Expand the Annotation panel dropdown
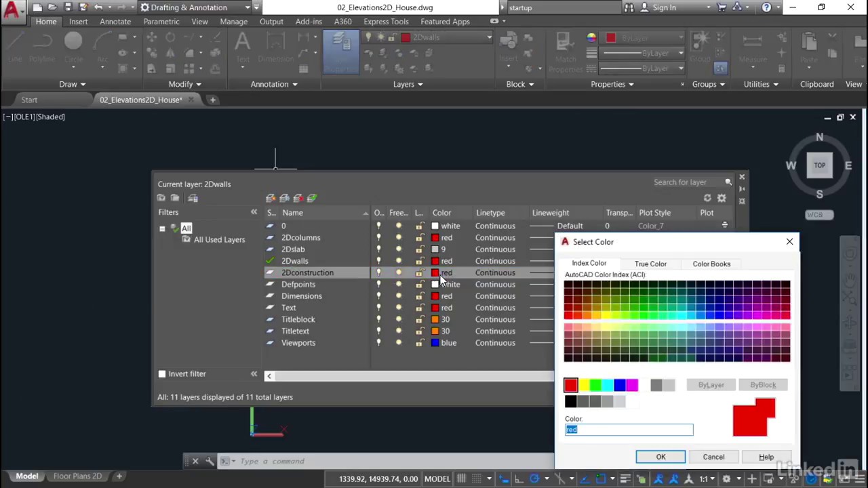The image size is (868, 488). click(x=274, y=84)
